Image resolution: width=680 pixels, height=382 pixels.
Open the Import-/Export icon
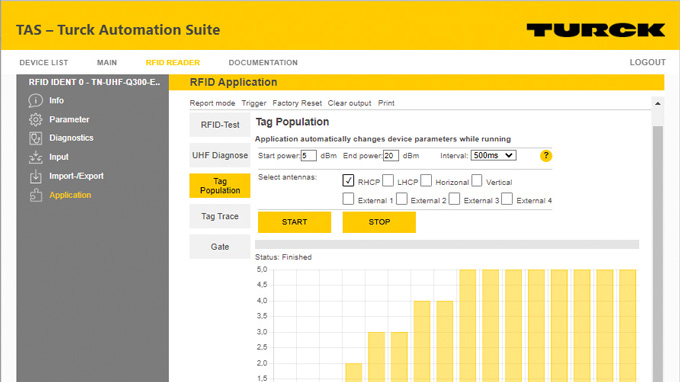tap(36, 176)
